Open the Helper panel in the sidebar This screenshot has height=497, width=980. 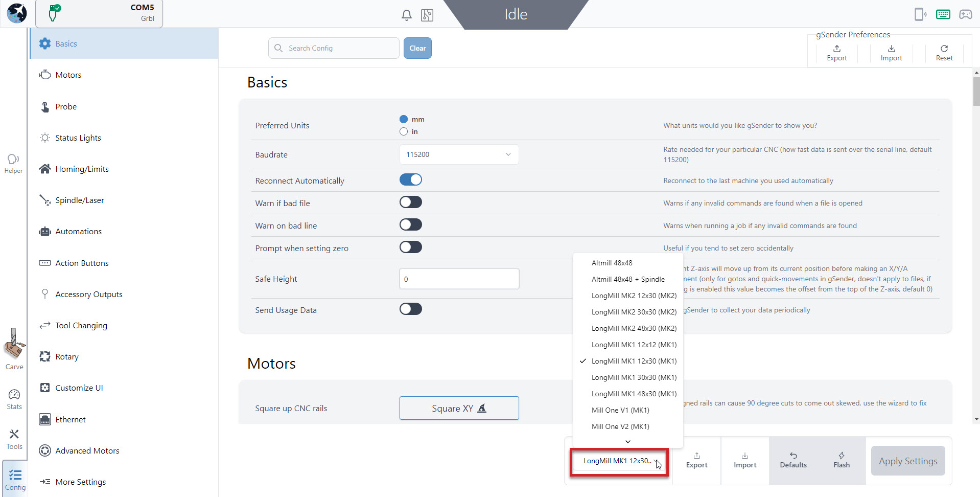(13, 164)
